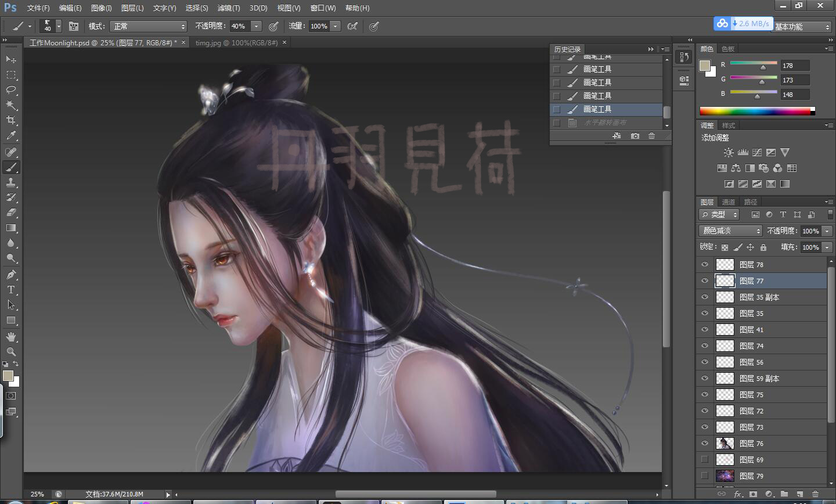Image resolution: width=836 pixels, height=504 pixels.
Task: Select the History Brush tool
Action: click(x=11, y=197)
